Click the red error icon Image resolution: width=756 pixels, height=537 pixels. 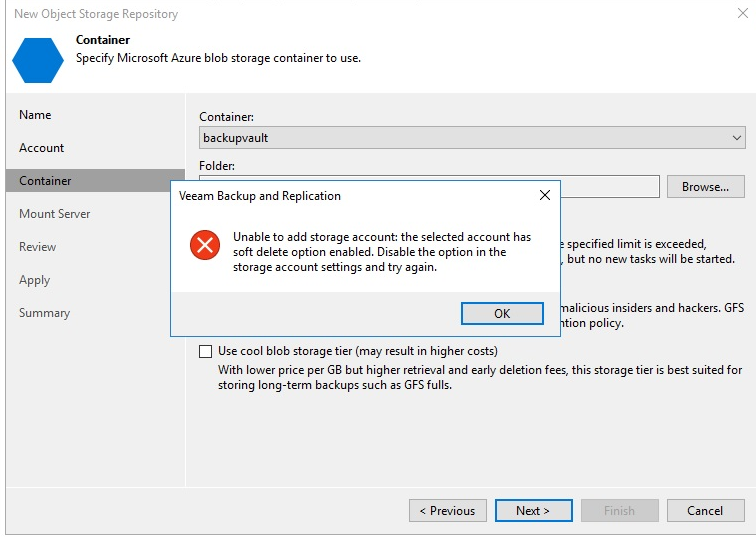coord(205,245)
